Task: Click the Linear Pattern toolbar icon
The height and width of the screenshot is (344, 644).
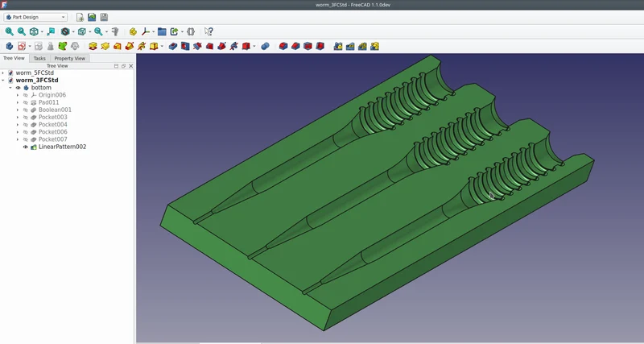Action: pyautogui.click(x=350, y=46)
